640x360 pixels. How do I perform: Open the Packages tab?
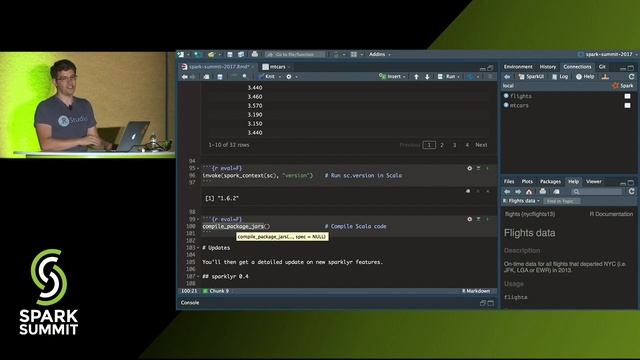tap(550, 182)
